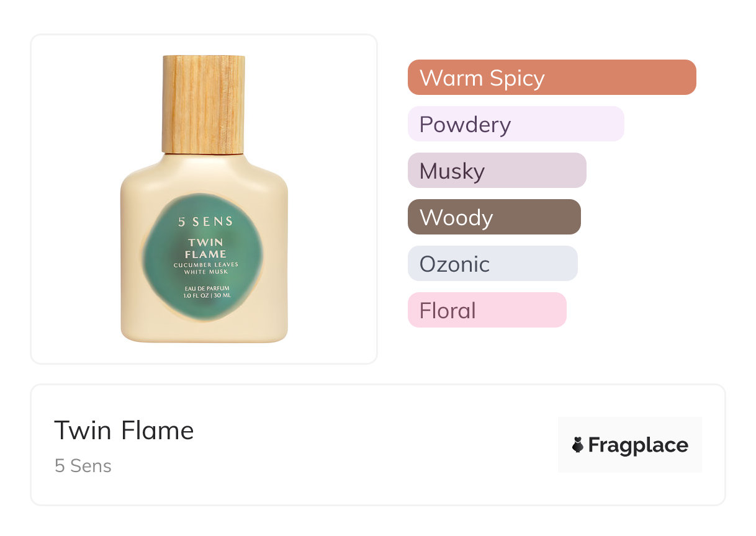Click the 1.0 FL OZ 30 ML text
This screenshot has height=536, width=756.
(x=207, y=296)
